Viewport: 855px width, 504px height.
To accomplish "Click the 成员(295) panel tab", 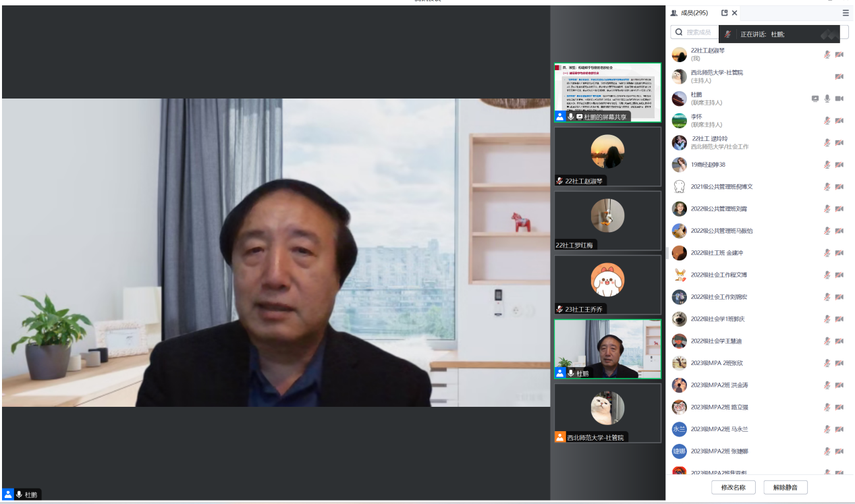I will pyautogui.click(x=689, y=13).
